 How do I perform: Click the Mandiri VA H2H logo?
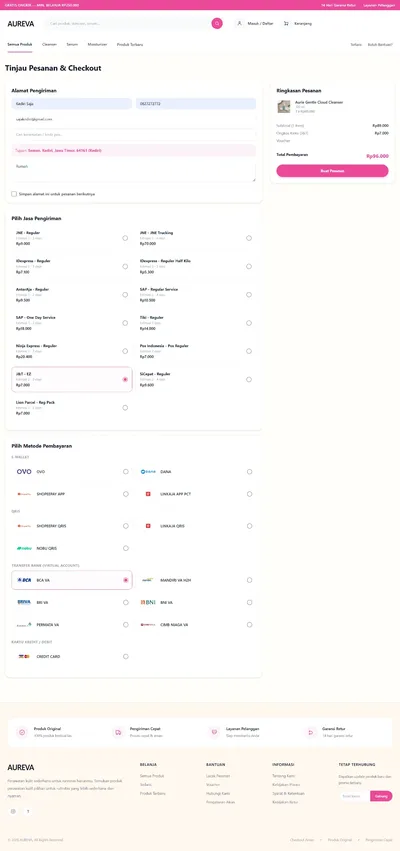(148, 580)
